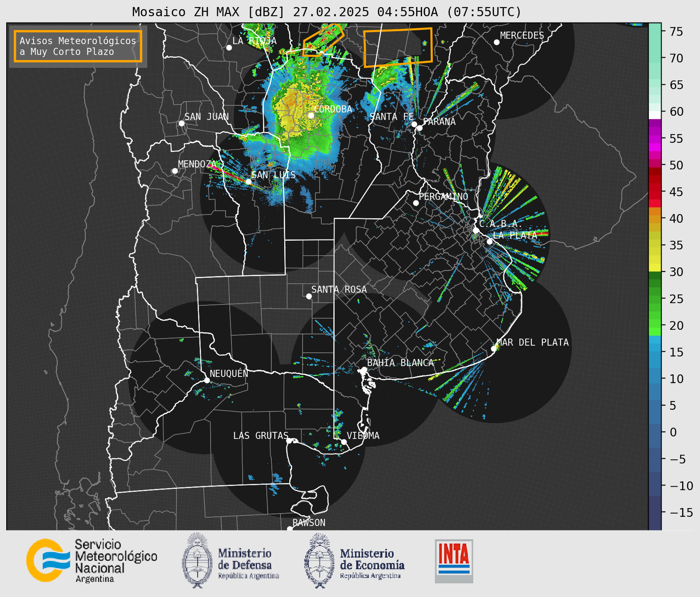
Task: Click the 60 dBZ white color band
Action: (x=655, y=115)
